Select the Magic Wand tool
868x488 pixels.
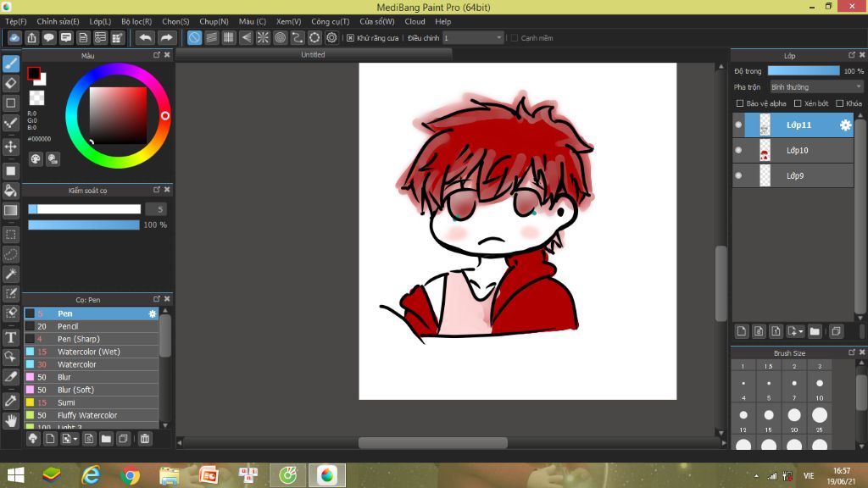10,274
